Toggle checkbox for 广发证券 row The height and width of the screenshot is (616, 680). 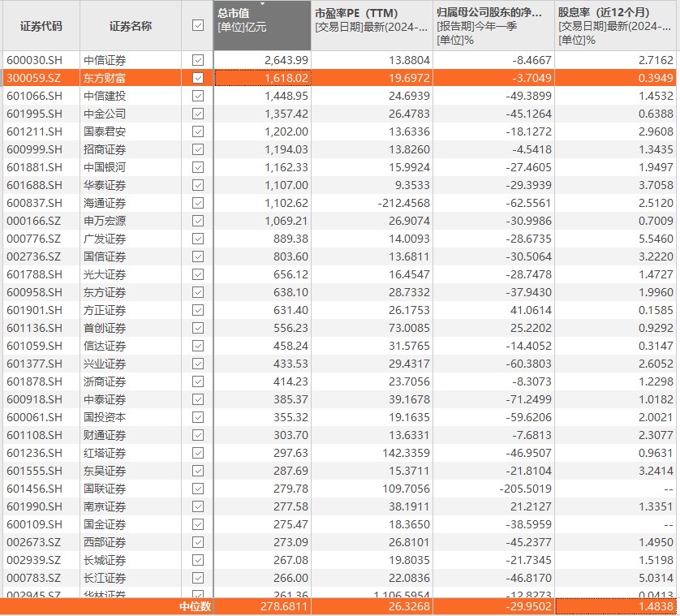tap(197, 239)
